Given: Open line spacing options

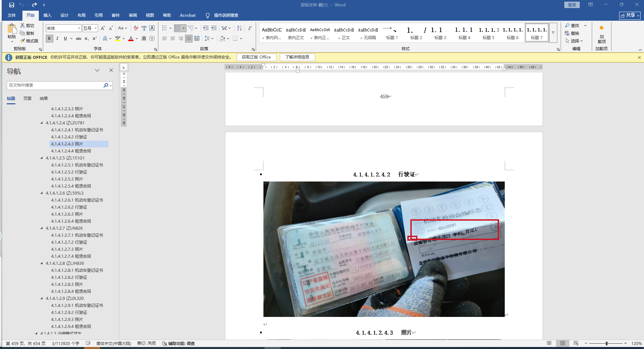Looking at the screenshot, I should coord(209,38).
